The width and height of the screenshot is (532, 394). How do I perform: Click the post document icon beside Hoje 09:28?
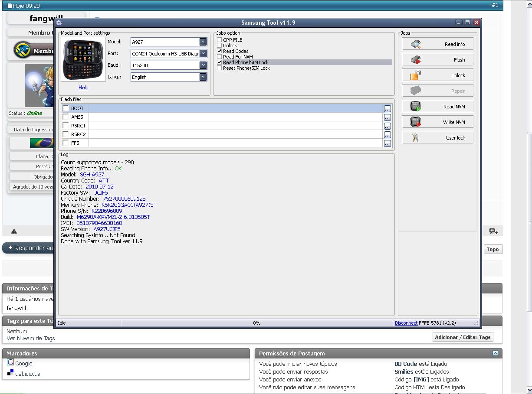[10, 6]
